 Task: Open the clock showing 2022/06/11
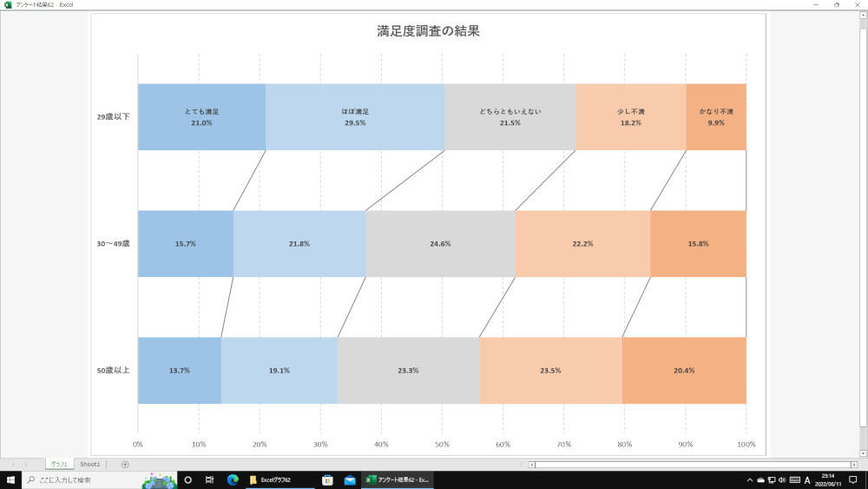(x=827, y=480)
